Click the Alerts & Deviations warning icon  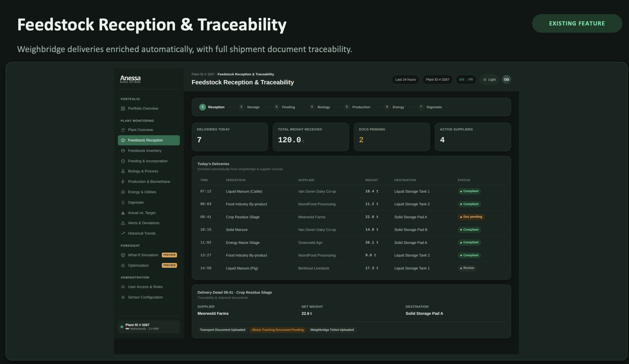(123, 223)
